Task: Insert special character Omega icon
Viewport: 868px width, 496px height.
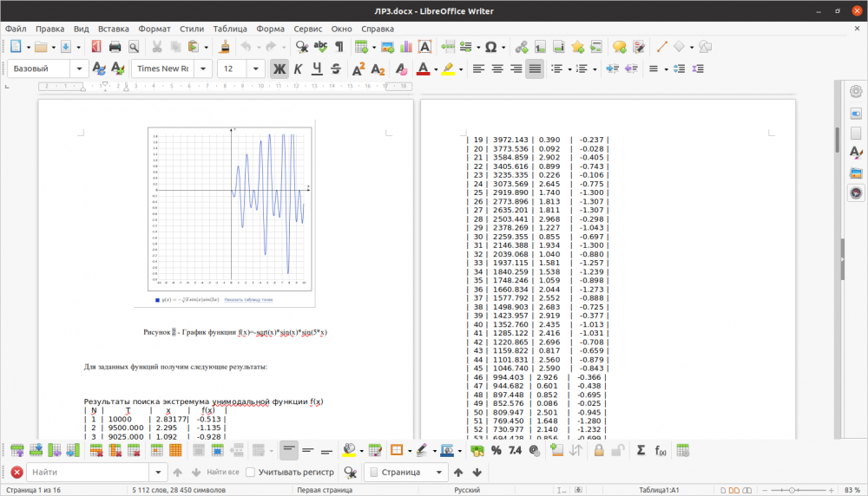Action: click(490, 47)
